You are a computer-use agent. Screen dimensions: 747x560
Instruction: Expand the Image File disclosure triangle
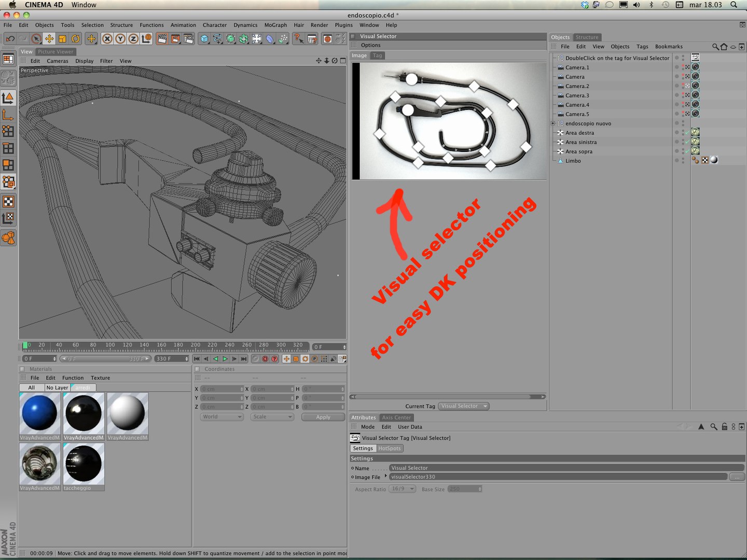click(385, 476)
